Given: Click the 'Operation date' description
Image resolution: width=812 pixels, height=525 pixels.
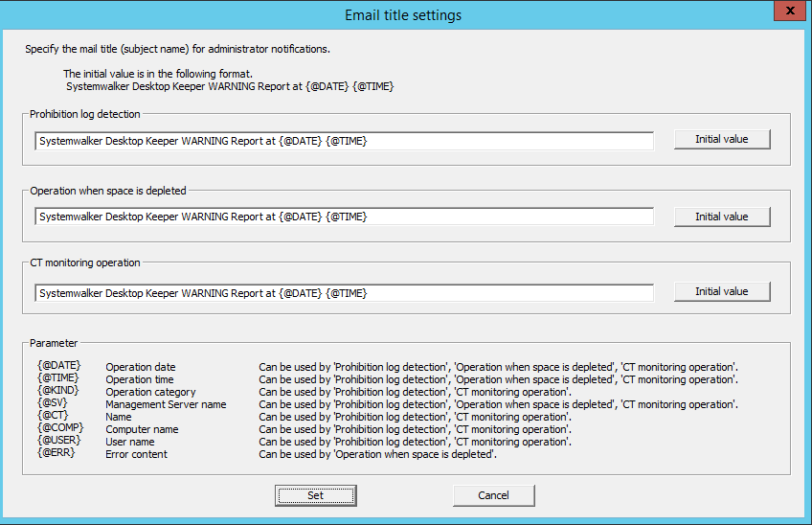Looking at the screenshot, I should click(x=141, y=367).
